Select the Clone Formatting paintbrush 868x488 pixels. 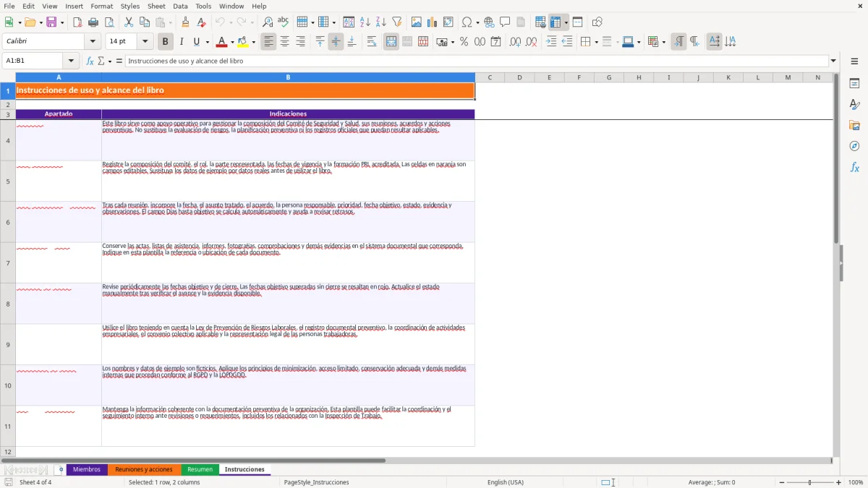pyautogui.click(x=186, y=22)
